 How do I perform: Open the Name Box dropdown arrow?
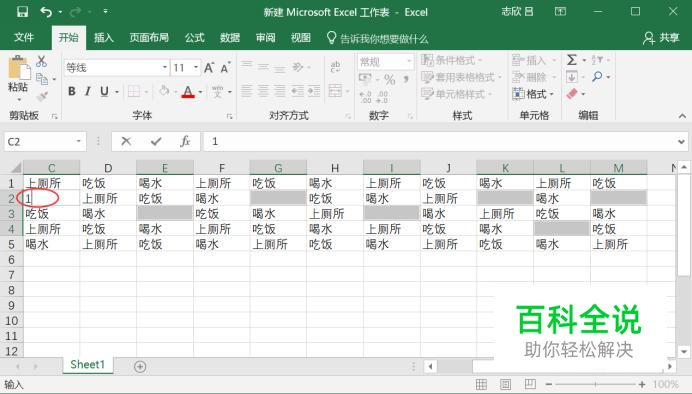point(78,141)
